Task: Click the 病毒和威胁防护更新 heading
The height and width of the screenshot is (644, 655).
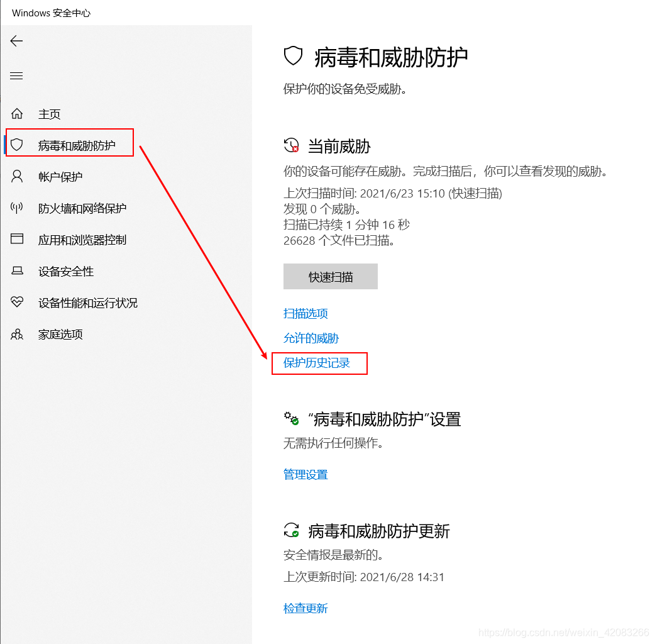Action: click(x=379, y=531)
